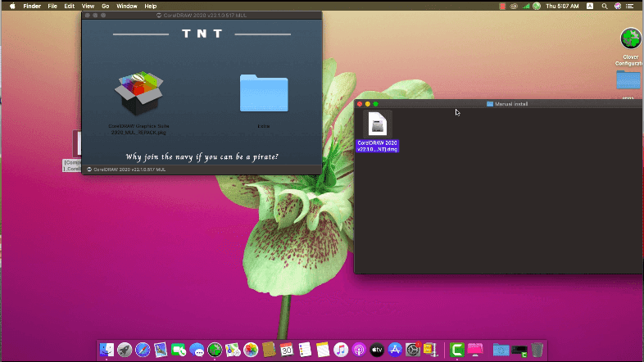Minimize the Manual install window
The width and height of the screenshot is (644, 362).
[368, 104]
